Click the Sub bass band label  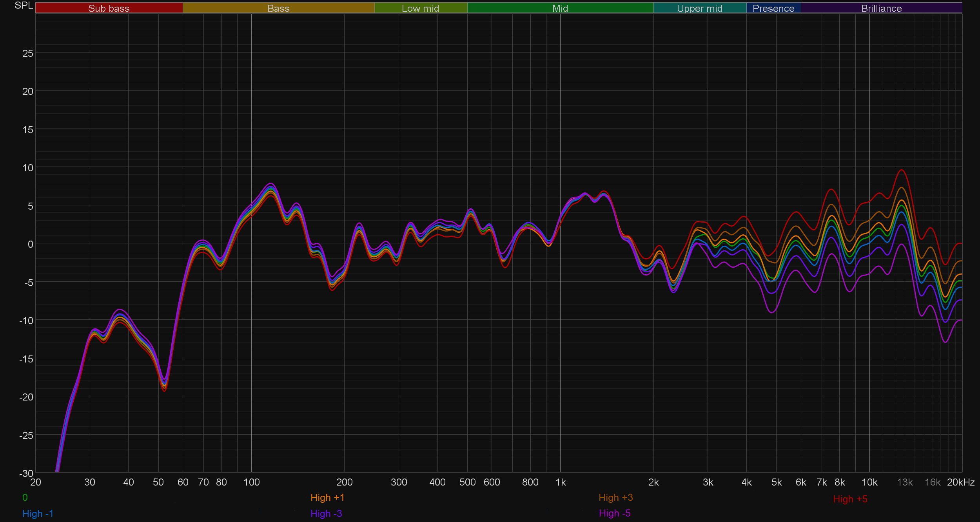[x=109, y=8]
